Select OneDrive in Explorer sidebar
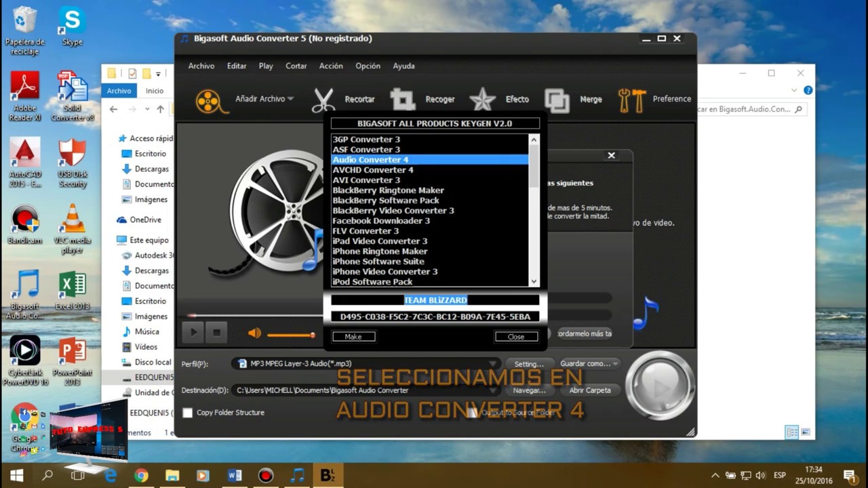868x488 pixels. [x=140, y=220]
